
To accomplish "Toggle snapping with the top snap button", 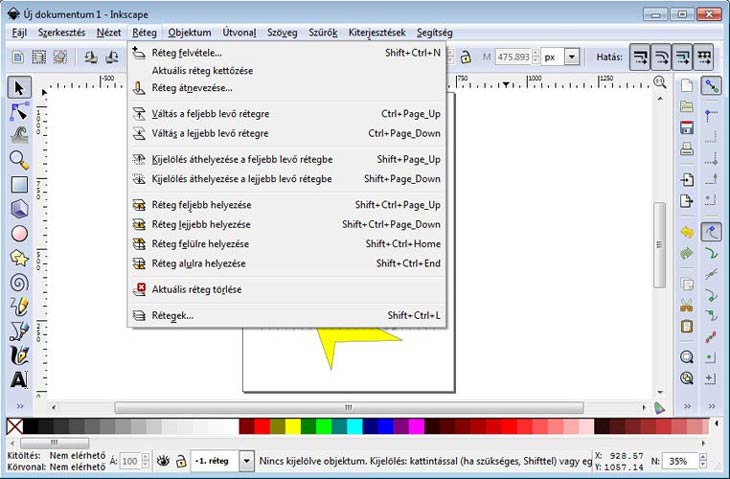I will point(711,87).
